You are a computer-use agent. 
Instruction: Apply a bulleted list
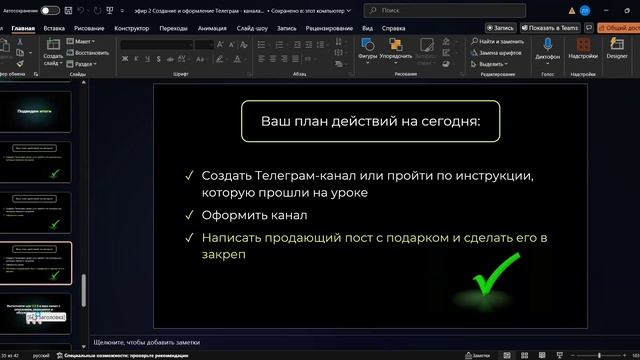(261, 44)
